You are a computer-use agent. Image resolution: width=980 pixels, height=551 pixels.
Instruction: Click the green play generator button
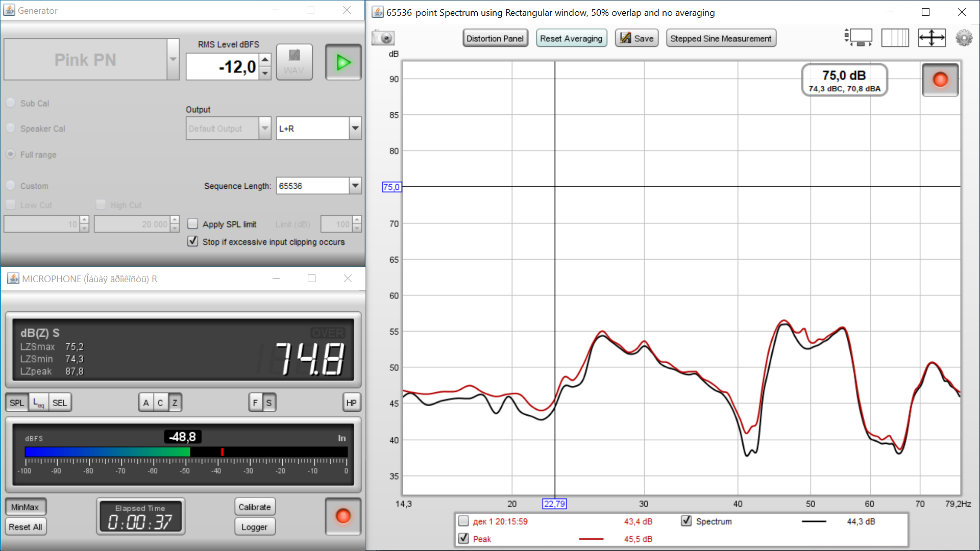343,62
